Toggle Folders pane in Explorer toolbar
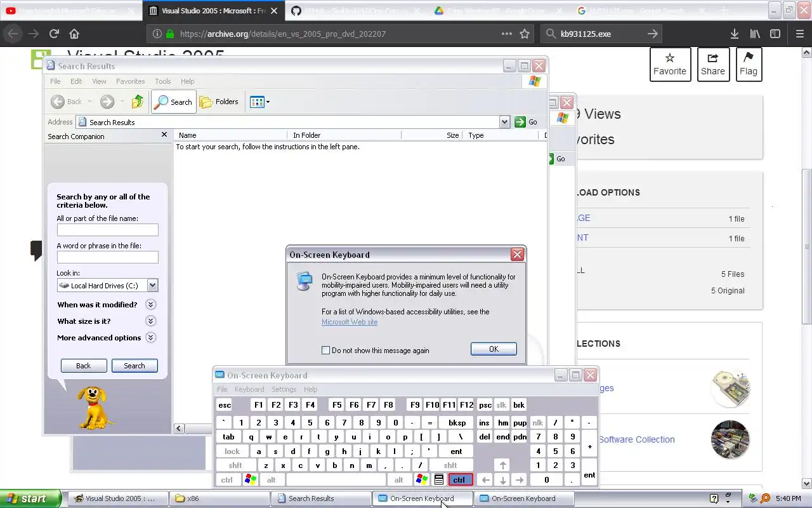812x508 pixels. point(219,102)
